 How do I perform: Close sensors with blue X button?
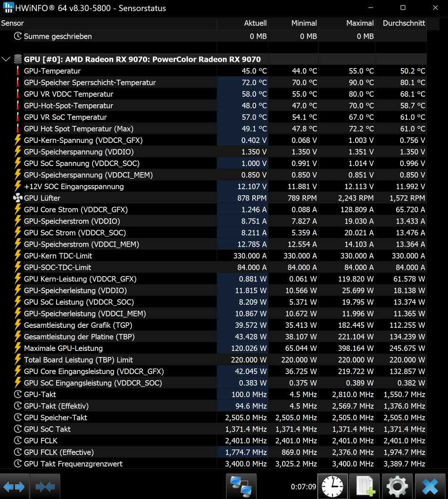click(x=430, y=487)
